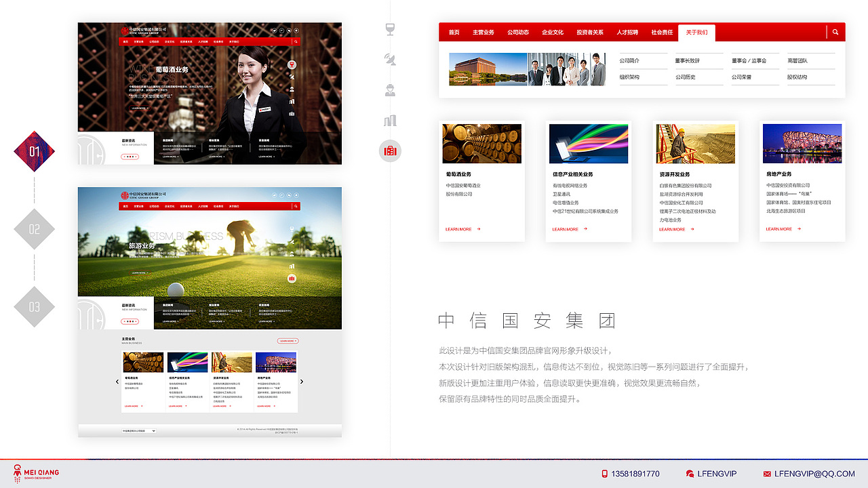Click LEARN MORE button beside 主营业务 heading
This screenshot has width=868, height=488.
point(288,341)
